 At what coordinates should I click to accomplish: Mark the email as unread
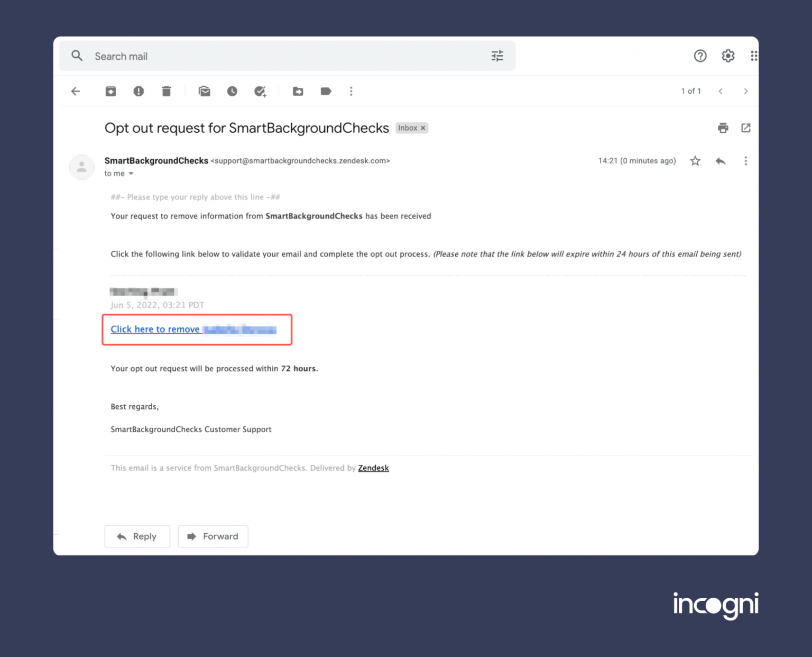[x=204, y=91]
